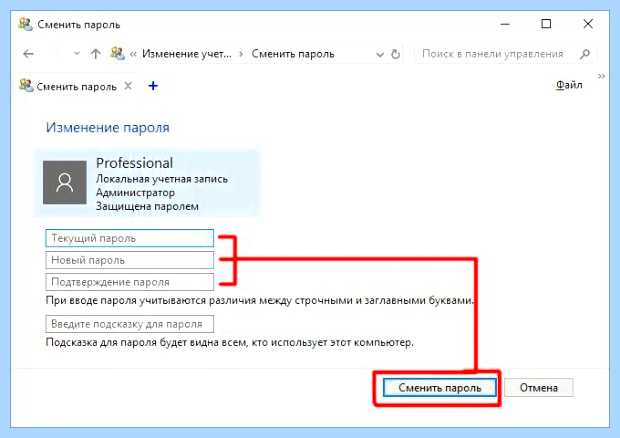Open recent locations dropdown arrow
Image resolution: width=620 pixels, height=438 pixels.
[x=77, y=54]
